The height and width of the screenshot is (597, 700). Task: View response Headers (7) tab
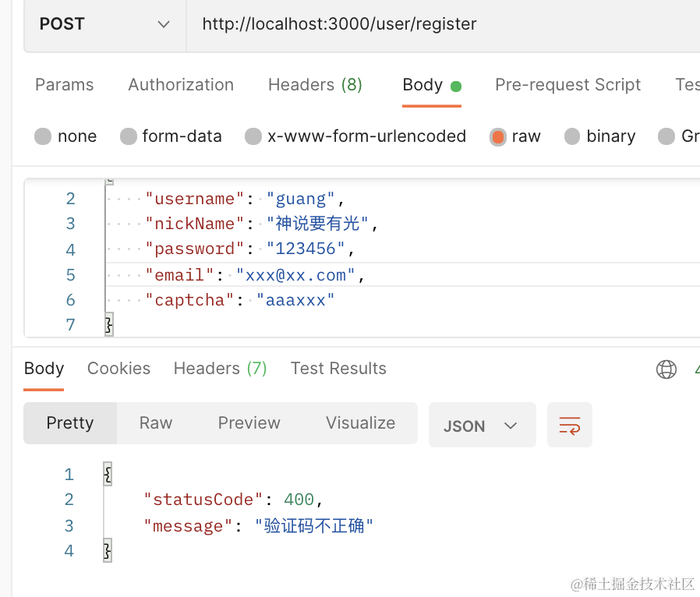click(220, 369)
